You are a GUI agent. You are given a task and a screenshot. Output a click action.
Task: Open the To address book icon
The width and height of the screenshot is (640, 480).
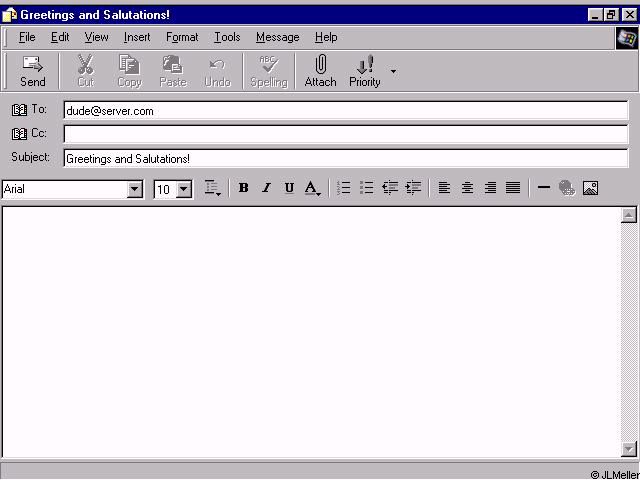tap(19, 110)
